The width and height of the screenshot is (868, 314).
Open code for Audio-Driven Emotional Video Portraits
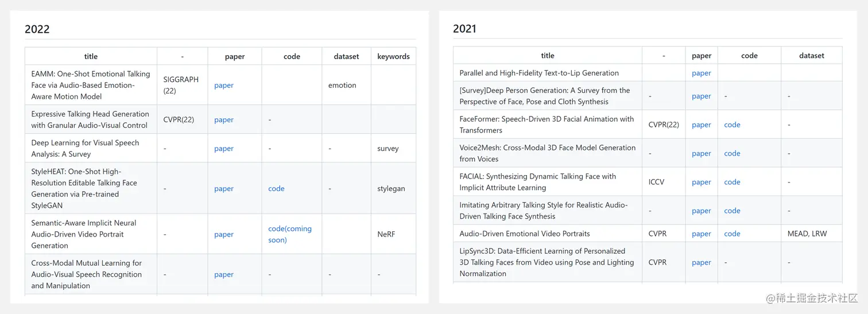click(x=732, y=234)
